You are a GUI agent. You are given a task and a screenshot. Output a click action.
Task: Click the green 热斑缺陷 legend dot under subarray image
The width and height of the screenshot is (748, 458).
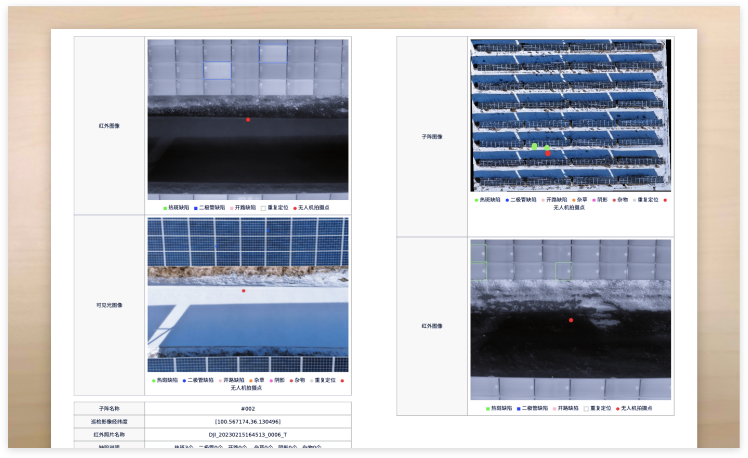(x=476, y=199)
